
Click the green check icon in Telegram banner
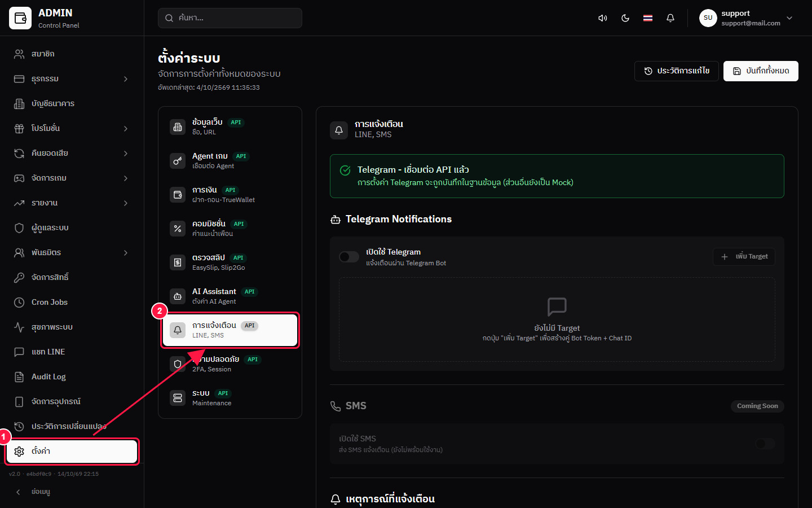[x=346, y=170]
